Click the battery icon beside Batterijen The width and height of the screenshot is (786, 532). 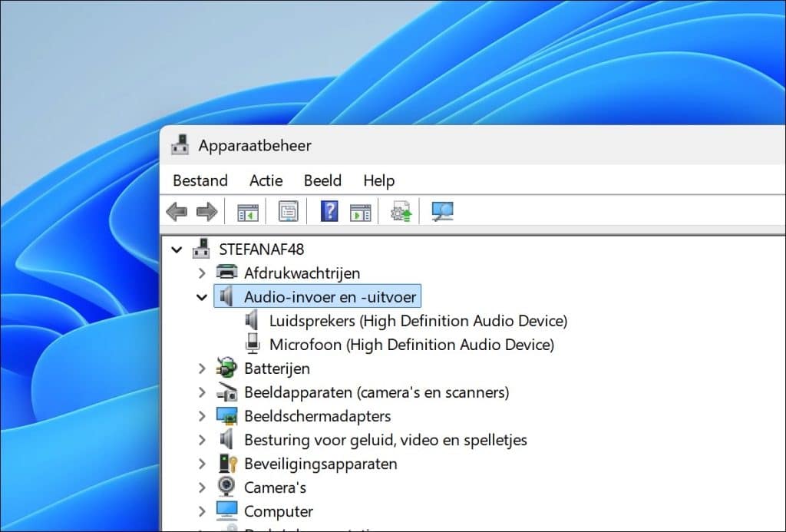pyautogui.click(x=227, y=368)
